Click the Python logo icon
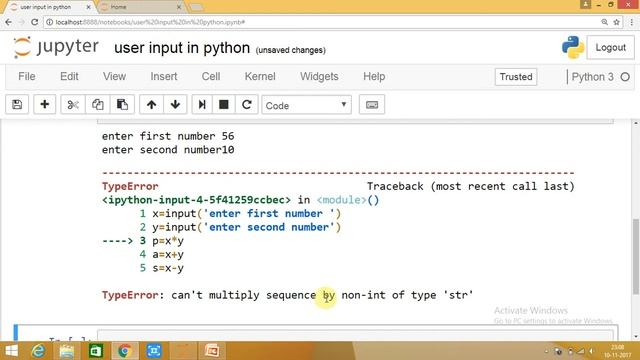This screenshot has width=640, height=360. pos(573,47)
